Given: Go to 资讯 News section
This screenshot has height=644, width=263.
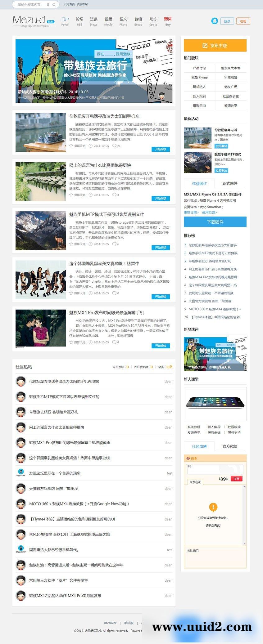Looking at the screenshot, I should point(94,21).
